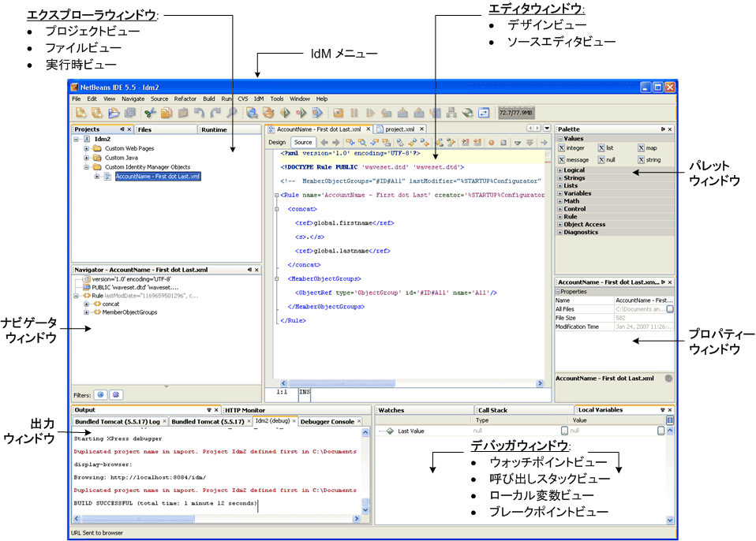Click the second Navigator filter button
The height and width of the screenshot is (541, 756).
coord(116,394)
